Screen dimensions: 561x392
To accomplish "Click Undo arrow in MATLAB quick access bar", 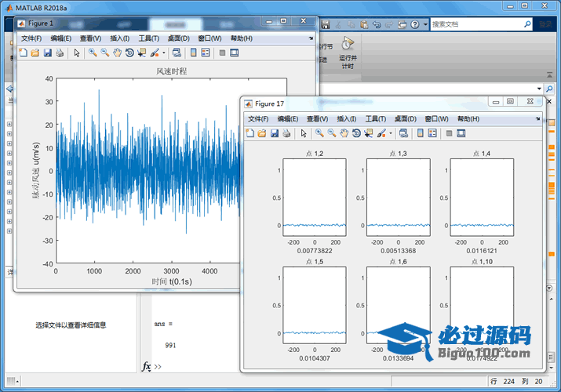I will 377,24.
